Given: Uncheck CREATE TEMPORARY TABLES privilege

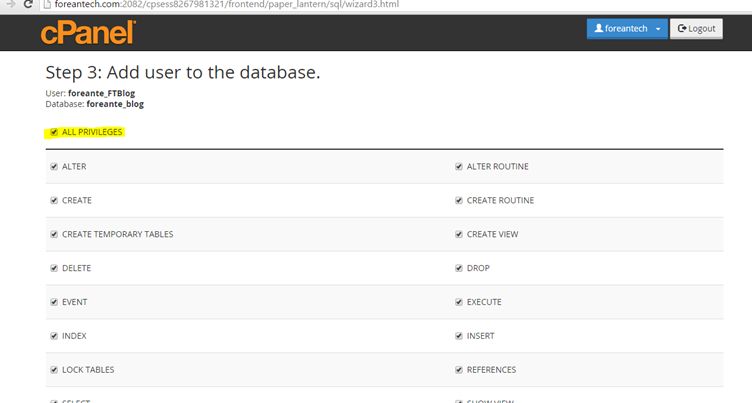Looking at the screenshot, I should 54,234.
